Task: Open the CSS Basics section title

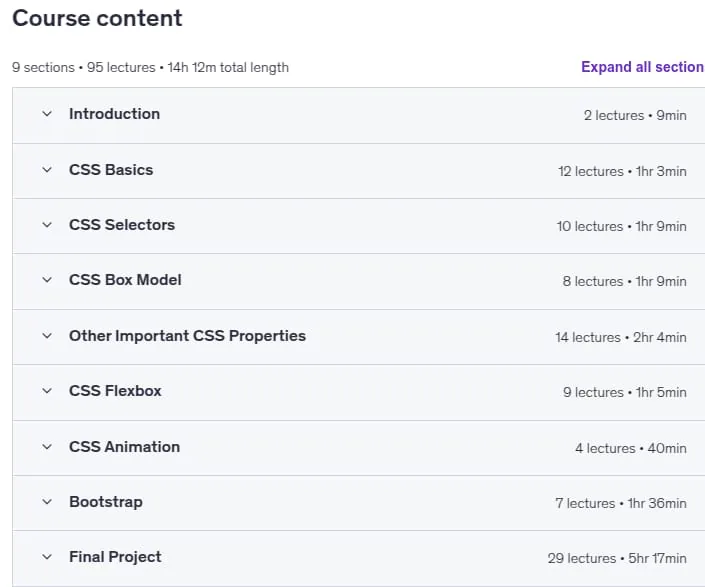Action: point(111,170)
